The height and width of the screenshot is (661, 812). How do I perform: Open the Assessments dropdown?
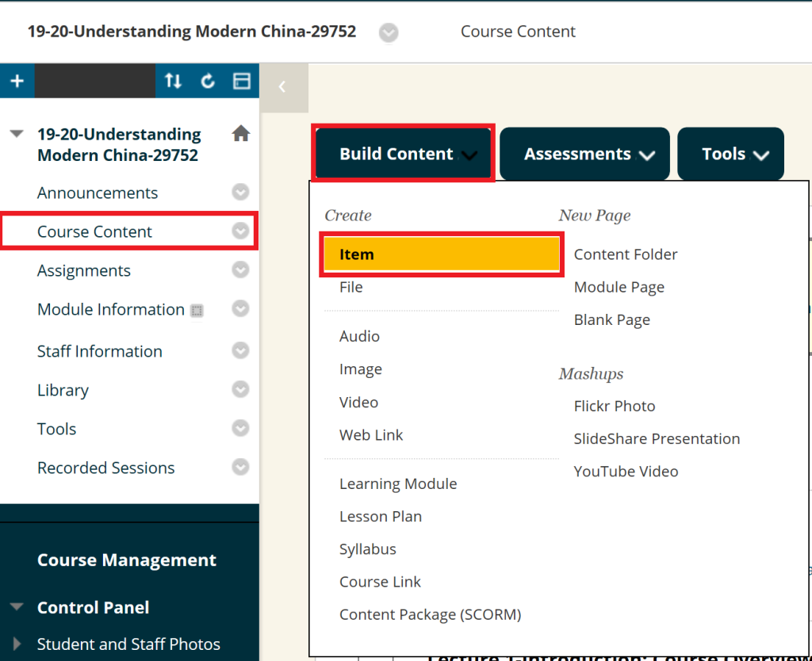[x=584, y=153]
